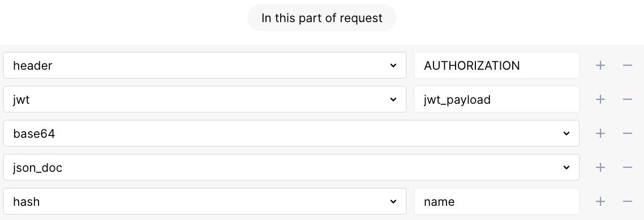Remove the hash name row

click(x=627, y=201)
